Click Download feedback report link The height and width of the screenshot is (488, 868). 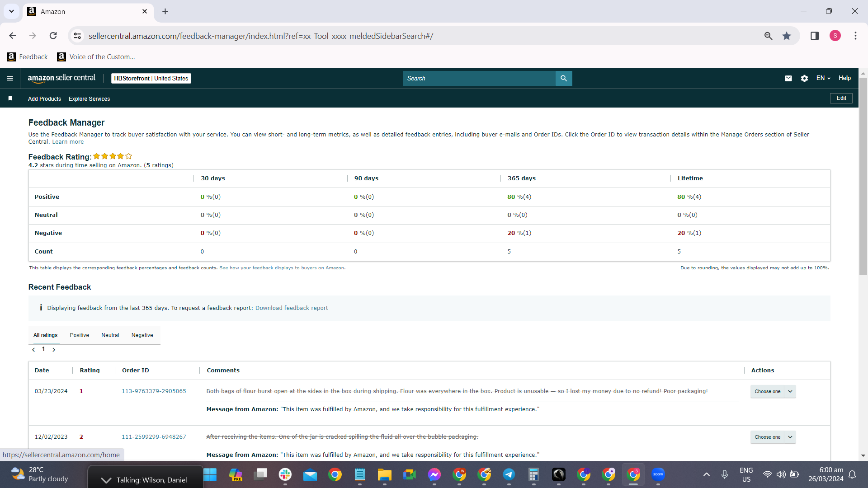(x=292, y=308)
